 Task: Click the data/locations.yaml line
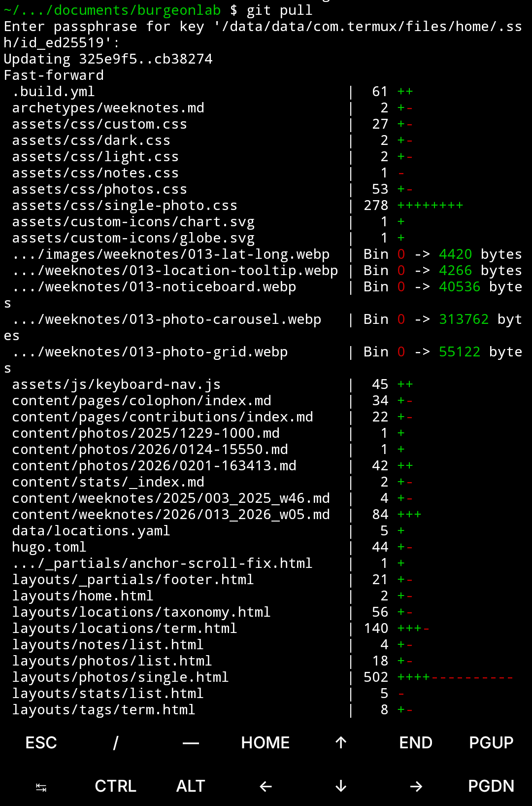[x=91, y=531]
